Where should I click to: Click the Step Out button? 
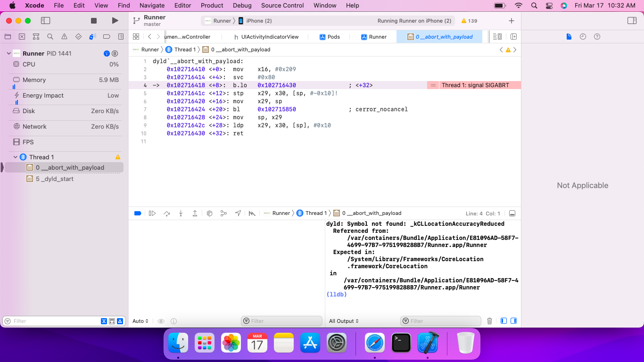pos(195,214)
